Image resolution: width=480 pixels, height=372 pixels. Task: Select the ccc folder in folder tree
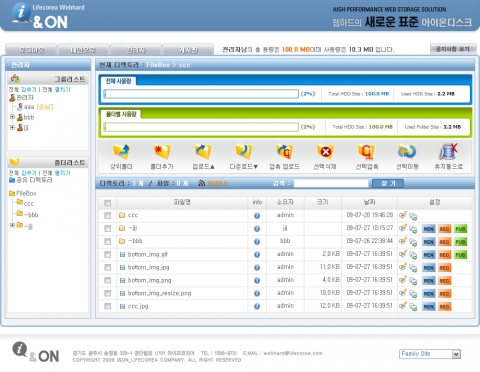25,203
